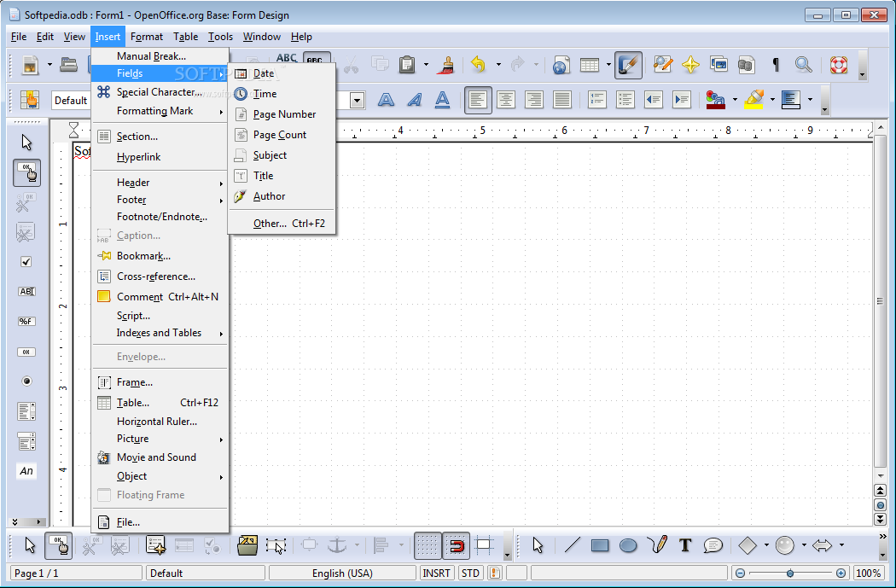Open the Window menu
Image resolution: width=896 pixels, height=588 pixels.
point(262,37)
